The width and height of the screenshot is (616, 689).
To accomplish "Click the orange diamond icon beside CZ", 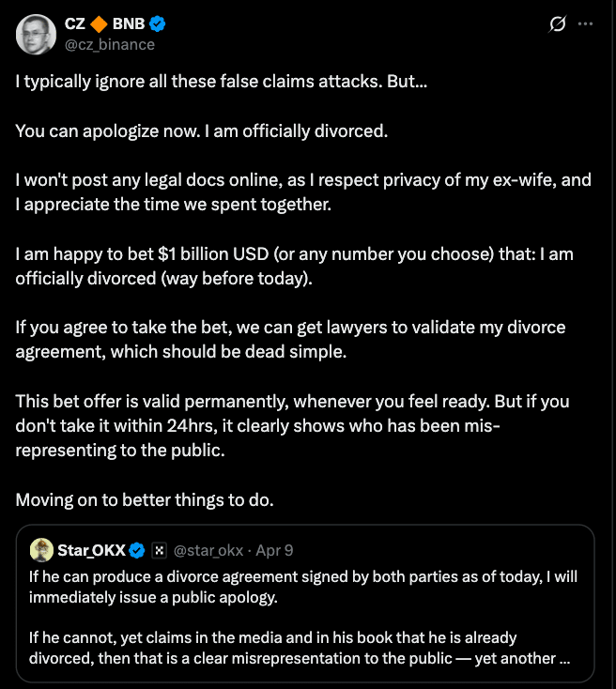I will click(99, 23).
